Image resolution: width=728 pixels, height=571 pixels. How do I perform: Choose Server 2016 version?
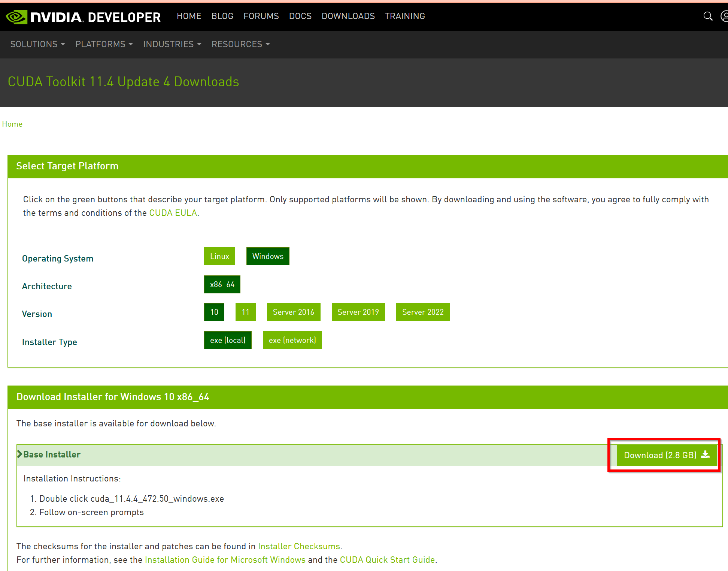(294, 312)
